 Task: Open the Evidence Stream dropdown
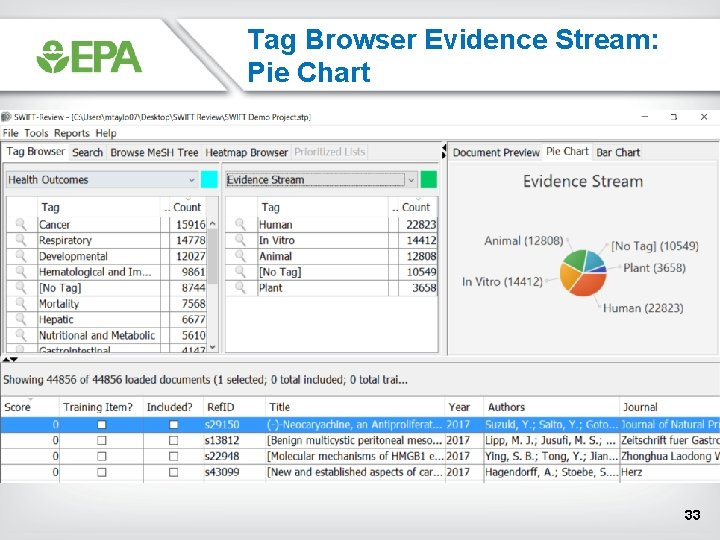click(x=321, y=180)
